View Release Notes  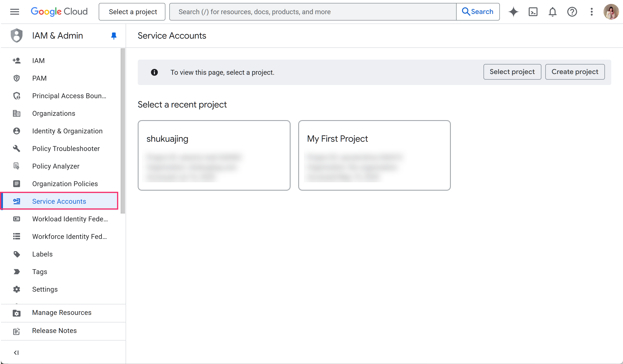click(63, 331)
